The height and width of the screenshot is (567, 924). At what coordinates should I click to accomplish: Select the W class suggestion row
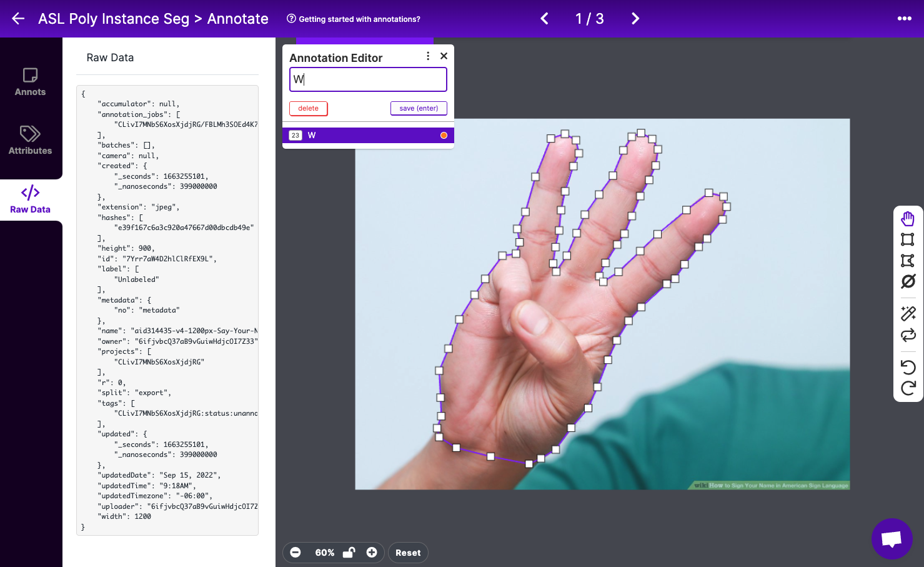click(x=368, y=136)
